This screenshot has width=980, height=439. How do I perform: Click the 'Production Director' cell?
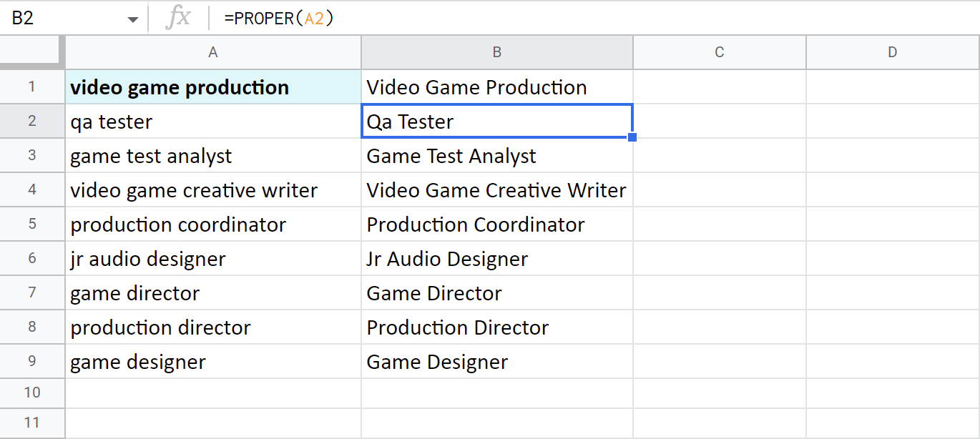496,327
